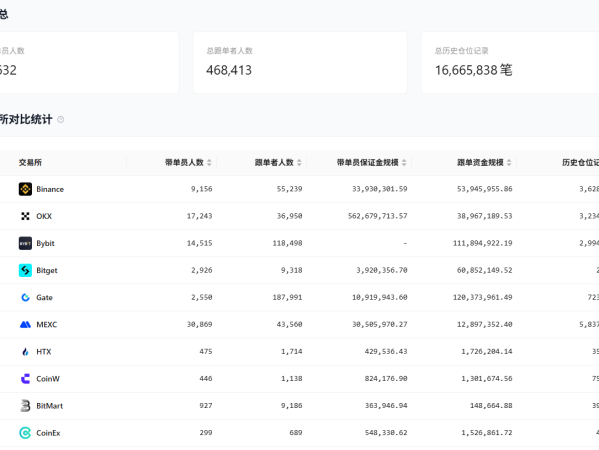Click Bitget margin value 3,920,356.70
The height and width of the screenshot is (450, 599).
[x=382, y=270]
